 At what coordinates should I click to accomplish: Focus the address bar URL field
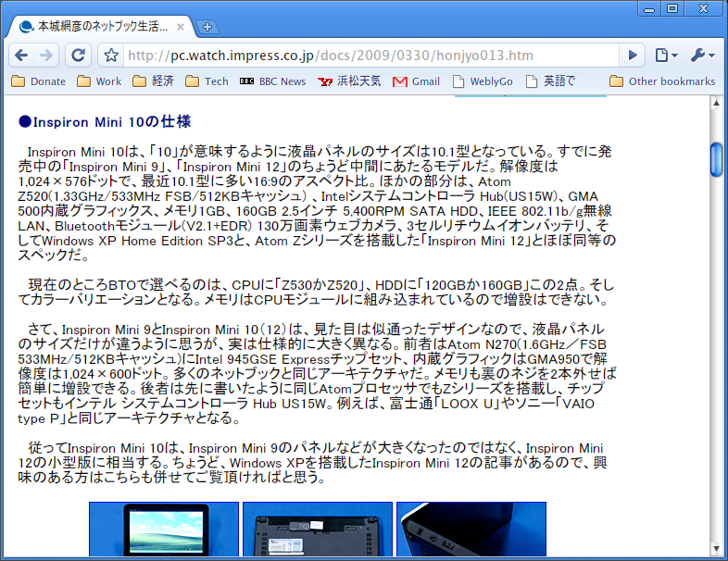pyautogui.click(x=370, y=56)
